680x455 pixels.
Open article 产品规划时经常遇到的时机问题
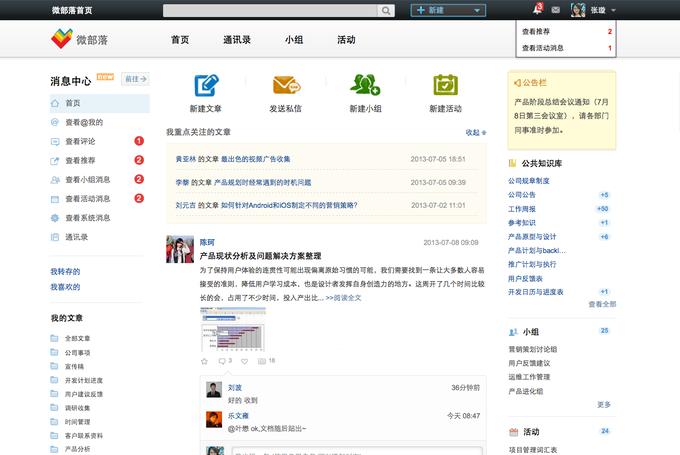tap(262, 183)
